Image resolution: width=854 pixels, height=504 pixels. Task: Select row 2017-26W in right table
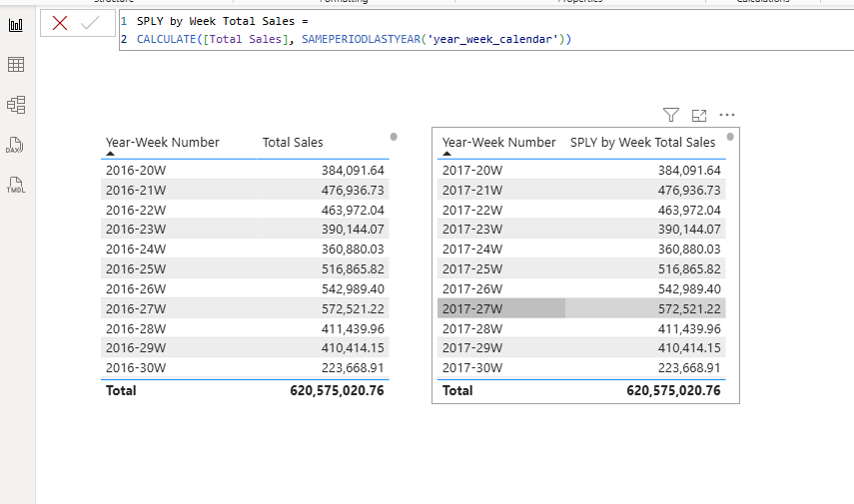pyautogui.click(x=581, y=288)
